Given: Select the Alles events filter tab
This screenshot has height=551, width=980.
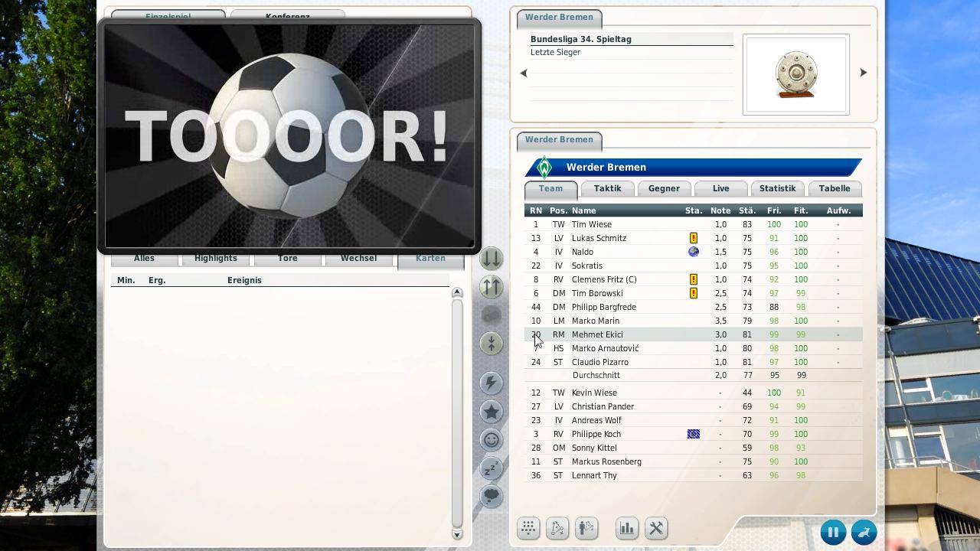Looking at the screenshot, I should (x=144, y=259).
